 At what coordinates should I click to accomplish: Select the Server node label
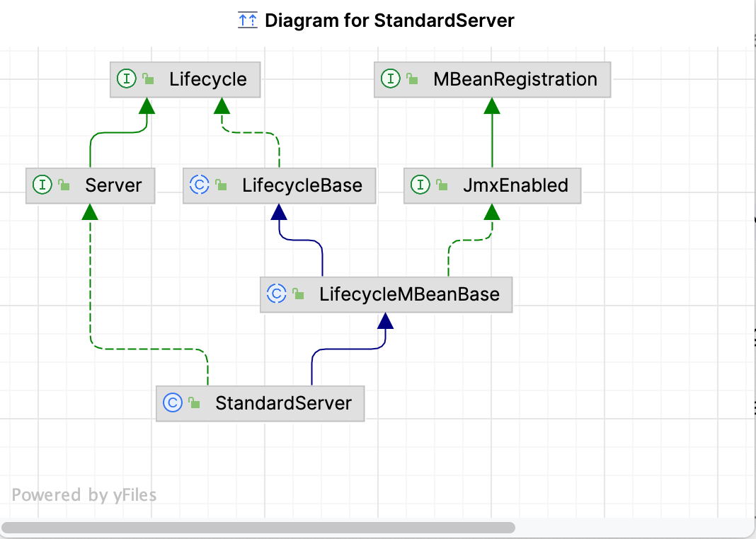[x=113, y=185]
